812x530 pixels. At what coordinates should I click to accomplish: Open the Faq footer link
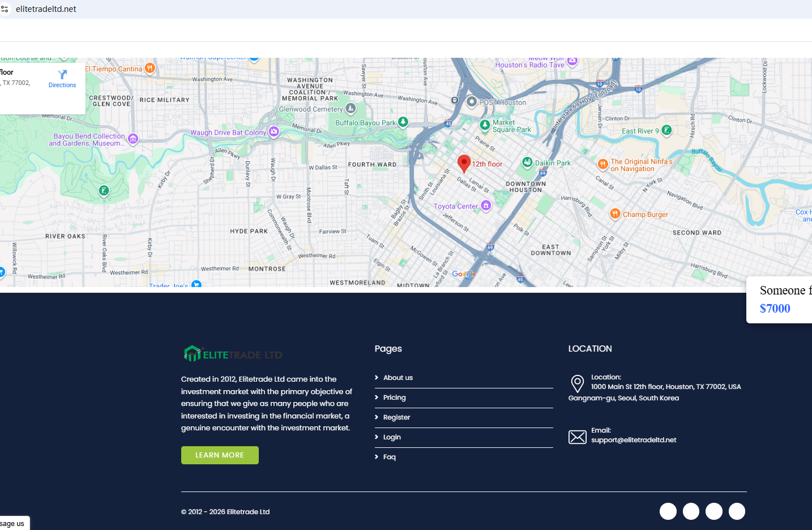coord(389,457)
